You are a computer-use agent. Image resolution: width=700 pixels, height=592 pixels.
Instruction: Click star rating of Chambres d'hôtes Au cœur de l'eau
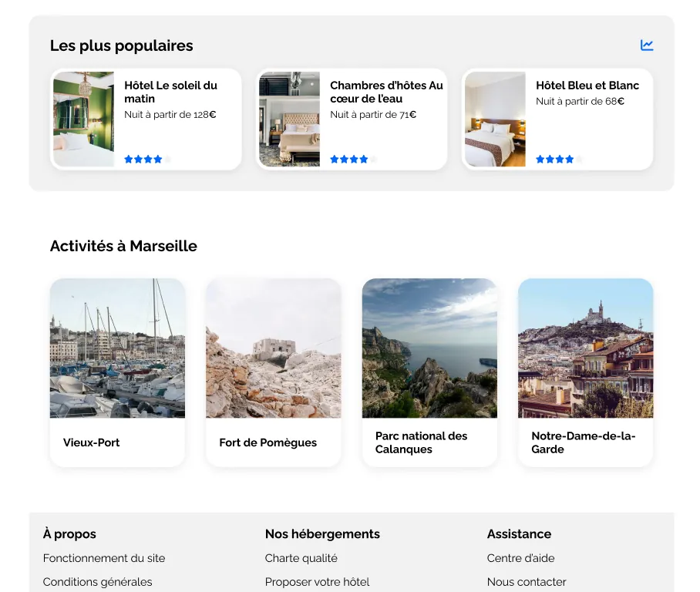[x=353, y=160]
